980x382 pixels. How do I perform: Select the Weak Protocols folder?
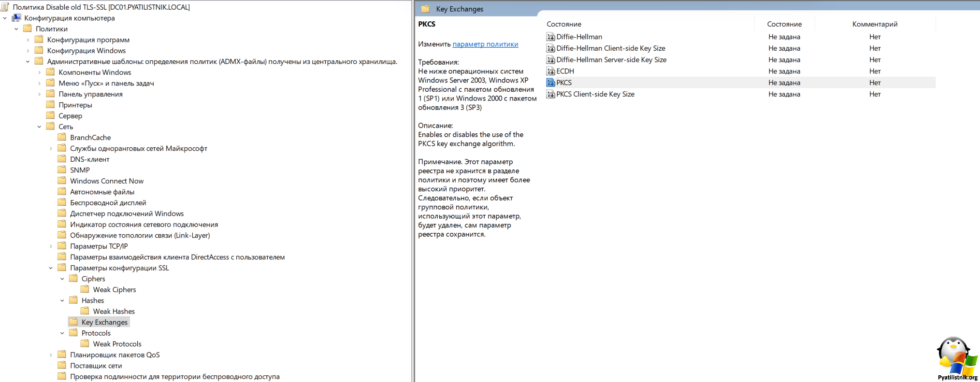(x=117, y=344)
